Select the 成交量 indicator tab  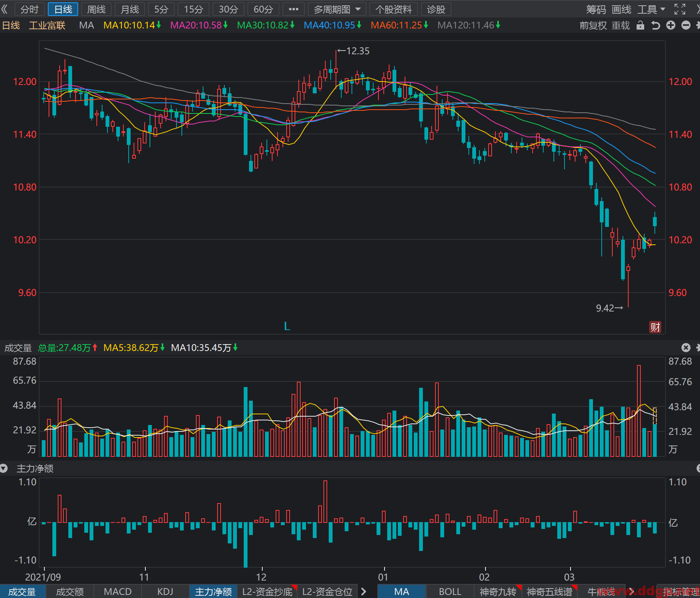pos(22,592)
